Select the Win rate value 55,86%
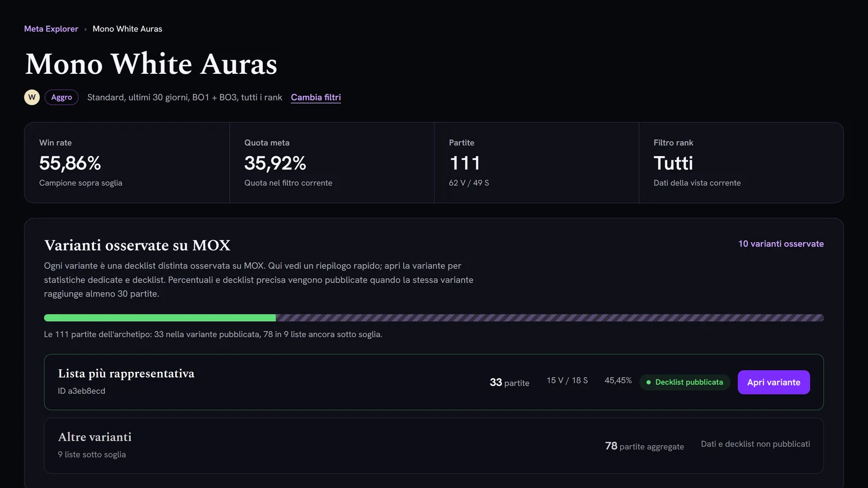 click(70, 163)
